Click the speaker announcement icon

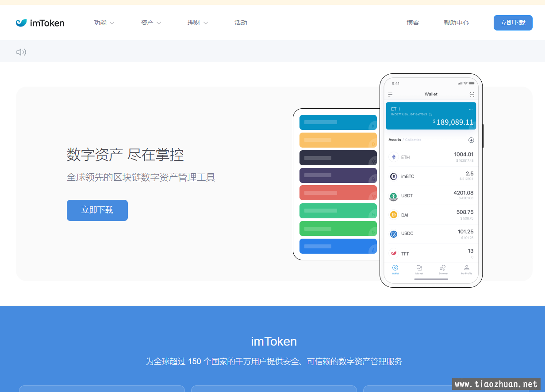[21, 52]
